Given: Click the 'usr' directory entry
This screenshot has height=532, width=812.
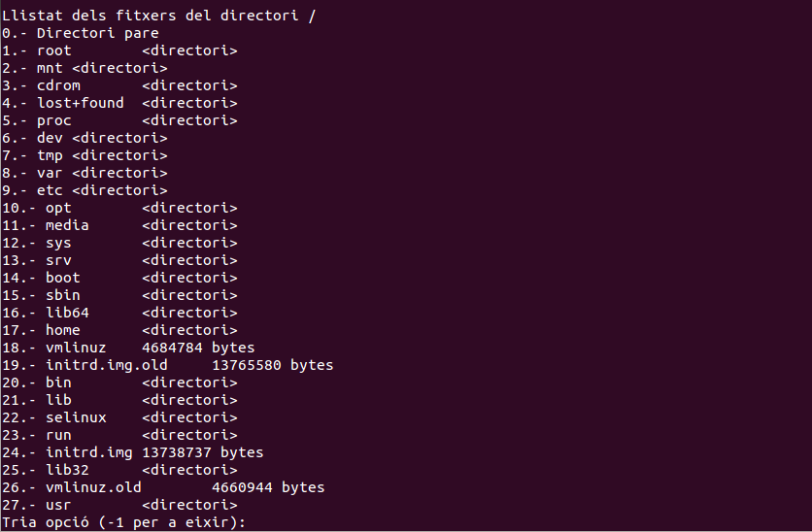Looking at the screenshot, I should 58,505.
